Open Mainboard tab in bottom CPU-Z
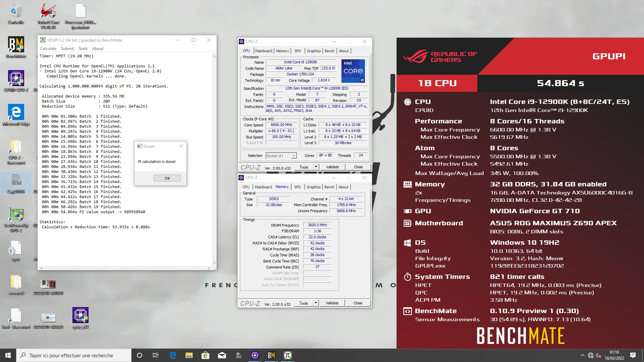The width and height of the screenshot is (644, 362). (263, 187)
